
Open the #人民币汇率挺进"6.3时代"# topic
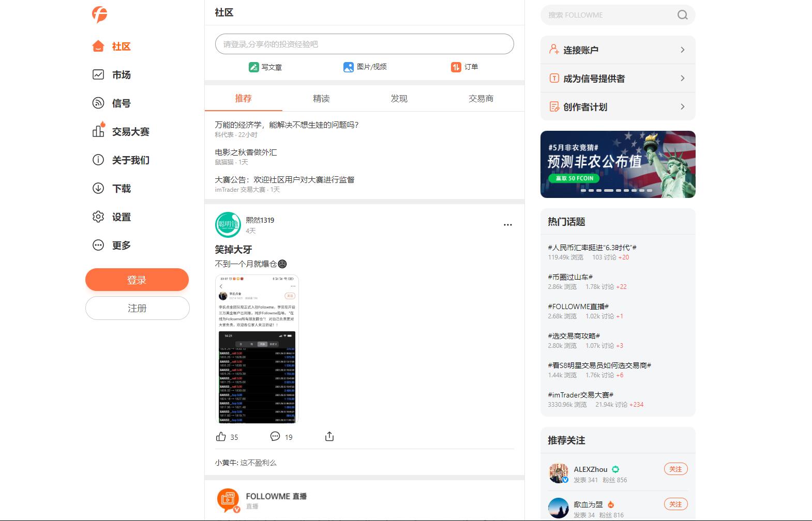point(592,248)
